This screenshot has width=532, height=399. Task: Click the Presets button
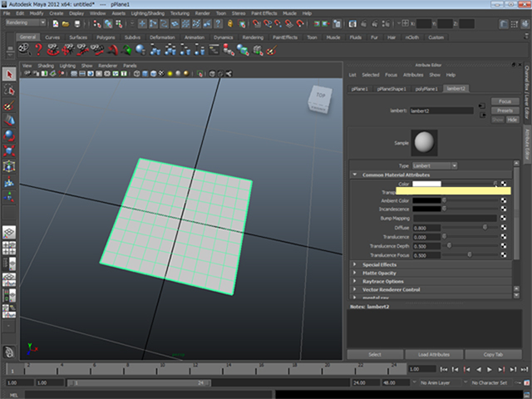coord(505,111)
